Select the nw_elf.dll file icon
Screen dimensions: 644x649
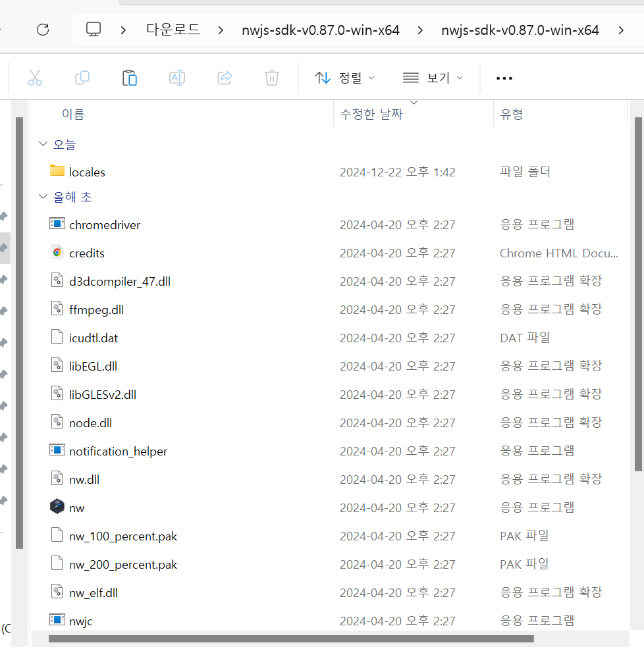(x=57, y=592)
